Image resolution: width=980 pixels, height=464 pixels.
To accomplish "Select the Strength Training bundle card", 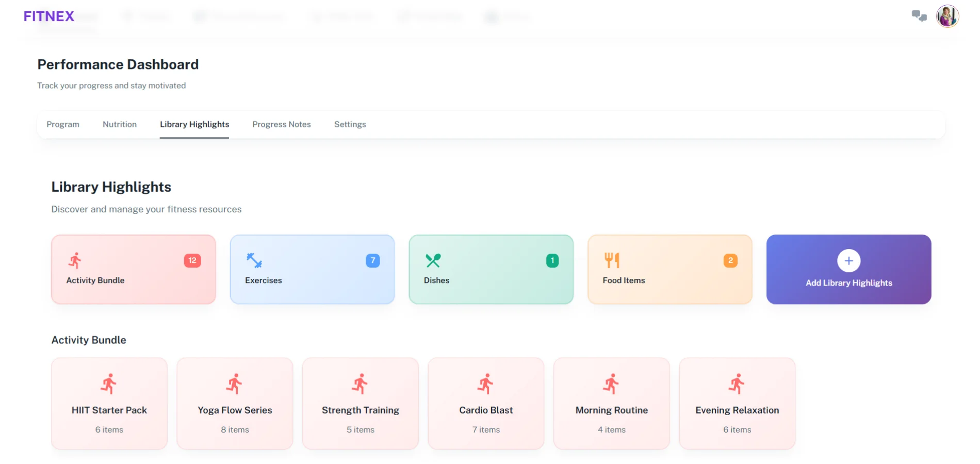I will click(361, 404).
